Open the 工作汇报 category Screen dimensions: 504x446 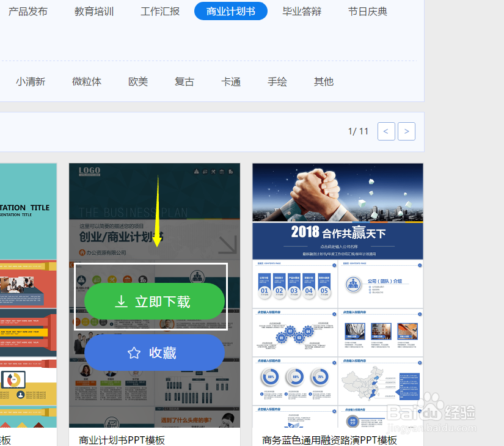160,12
